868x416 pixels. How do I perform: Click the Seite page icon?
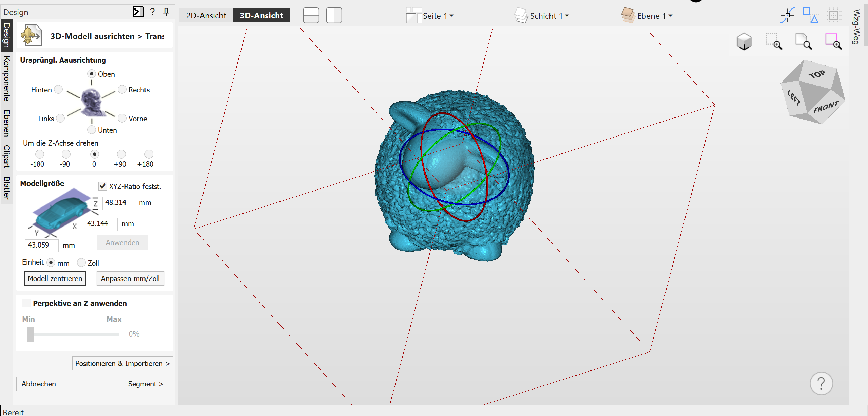(413, 15)
